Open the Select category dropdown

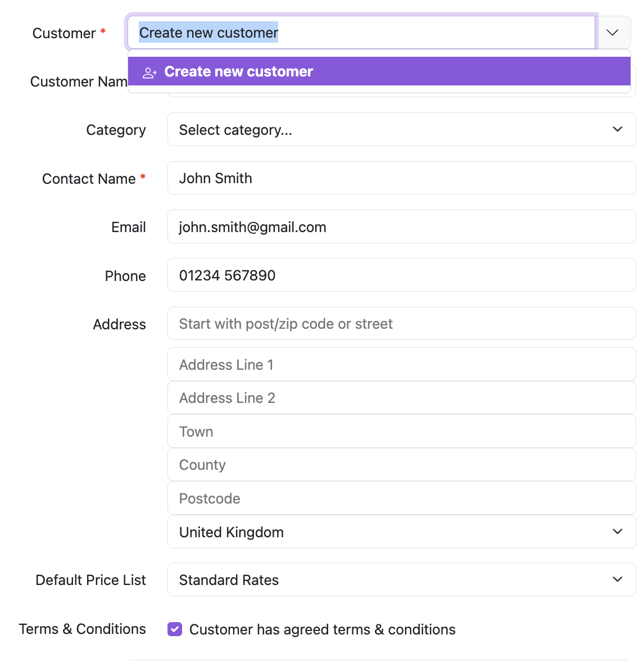(401, 130)
